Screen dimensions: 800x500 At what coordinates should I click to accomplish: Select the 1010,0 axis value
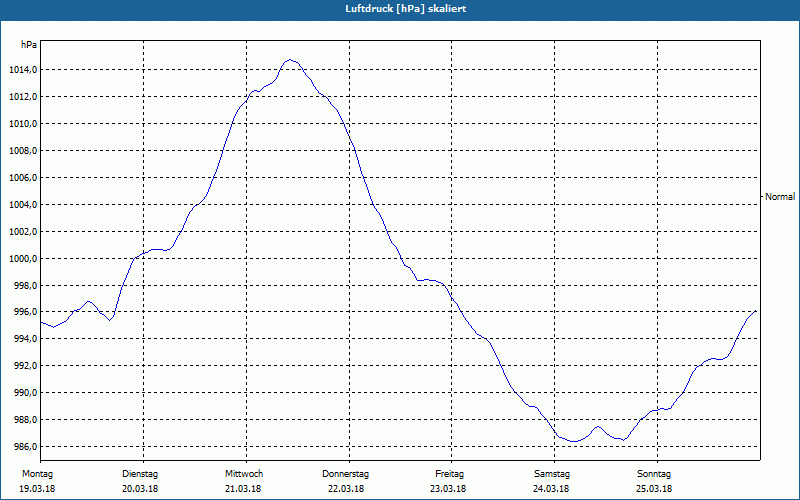pos(23,124)
